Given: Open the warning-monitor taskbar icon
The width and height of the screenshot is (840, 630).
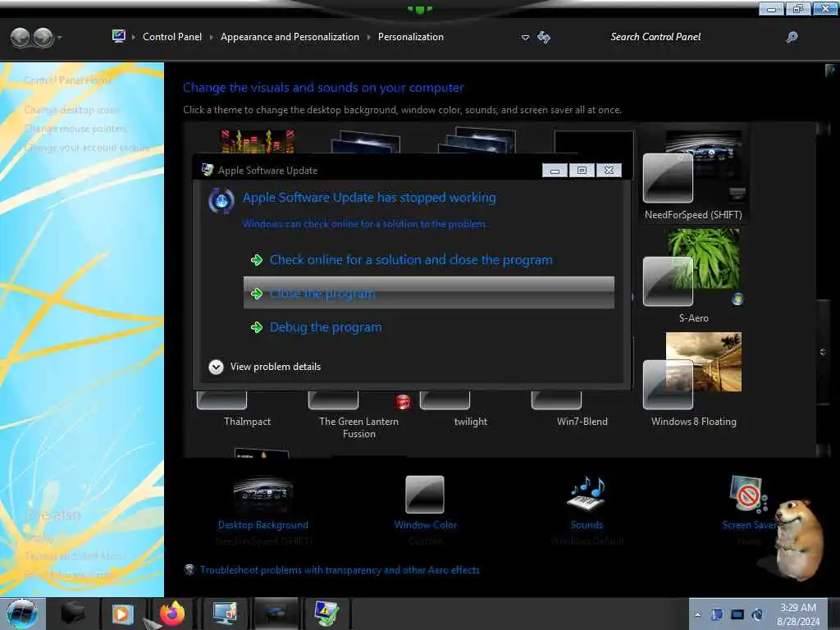Looking at the screenshot, I should [326, 614].
